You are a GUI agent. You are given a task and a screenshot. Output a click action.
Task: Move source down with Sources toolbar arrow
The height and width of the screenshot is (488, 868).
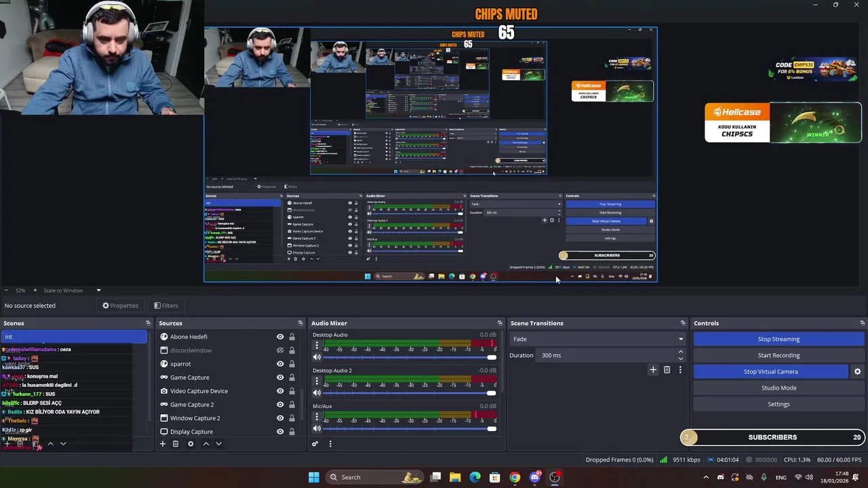pyautogui.click(x=218, y=444)
